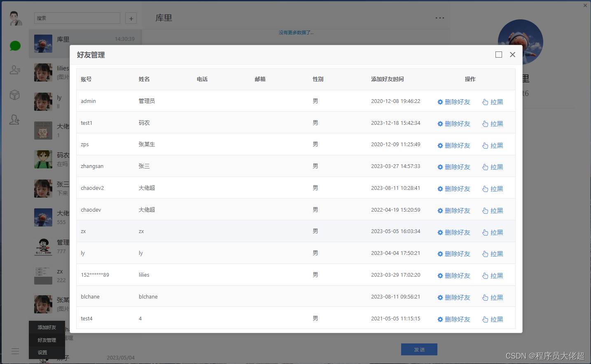Delete friend test1
The width and height of the screenshot is (591, 364).
coord(454,124)
